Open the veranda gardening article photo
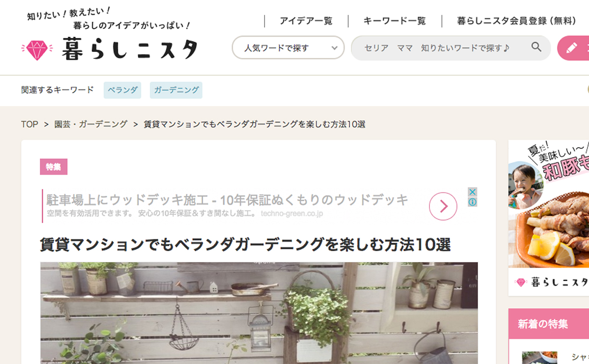 pos(259,313)
